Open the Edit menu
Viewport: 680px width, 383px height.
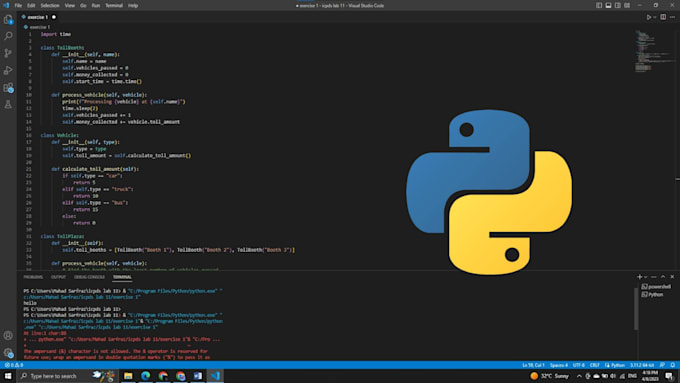point(31,6)
